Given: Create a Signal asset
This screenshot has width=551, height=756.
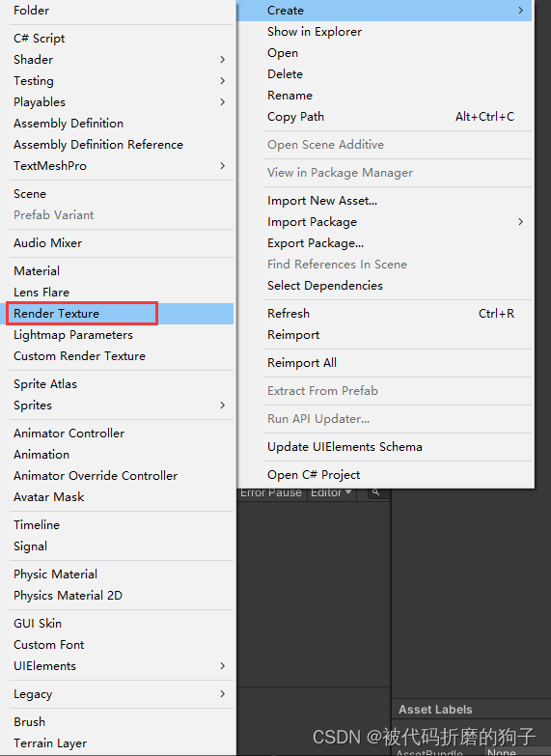Looking at the screenshot, I should tap(119, 546).
